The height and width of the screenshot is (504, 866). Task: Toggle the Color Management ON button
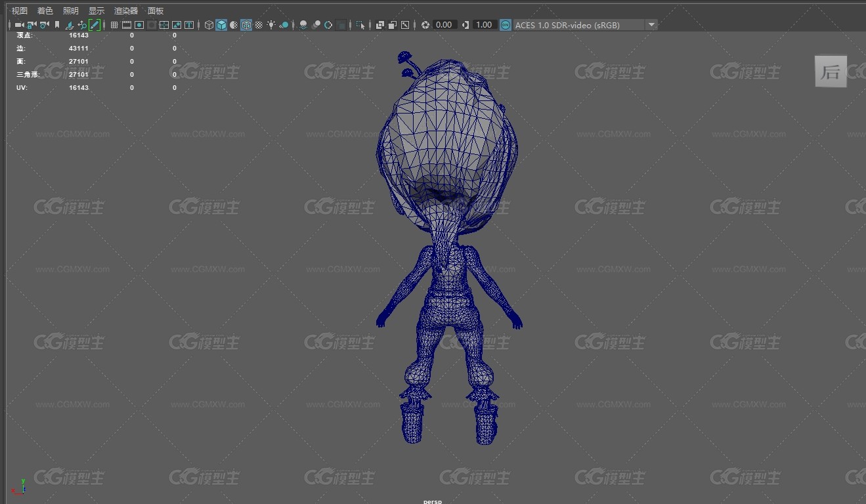[x=506, y=25]
